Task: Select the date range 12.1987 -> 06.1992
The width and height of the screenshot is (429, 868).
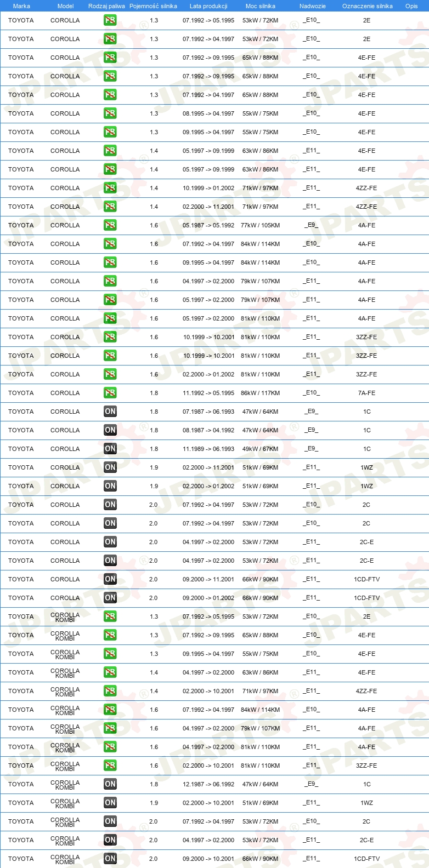Action: tap(208, 784)
